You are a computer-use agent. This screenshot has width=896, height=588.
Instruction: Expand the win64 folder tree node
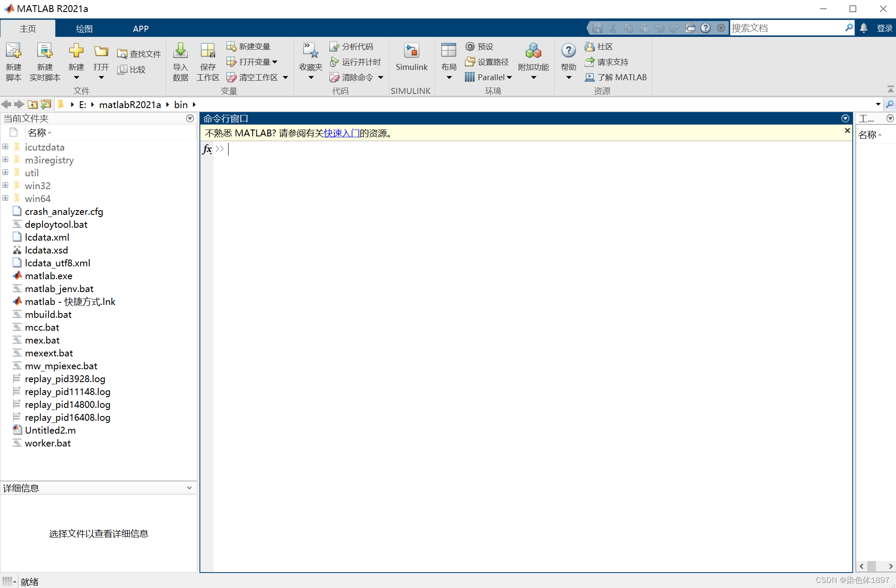coord(6,199)
